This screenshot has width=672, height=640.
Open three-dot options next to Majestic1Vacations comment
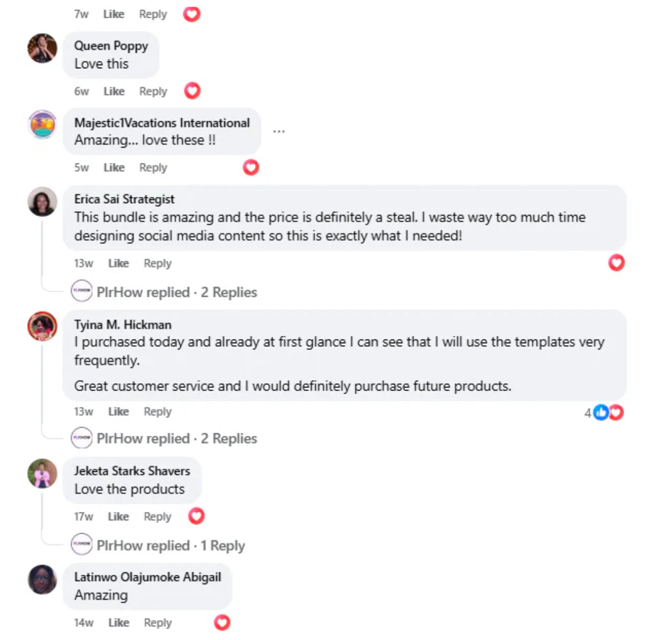point(279,131)
